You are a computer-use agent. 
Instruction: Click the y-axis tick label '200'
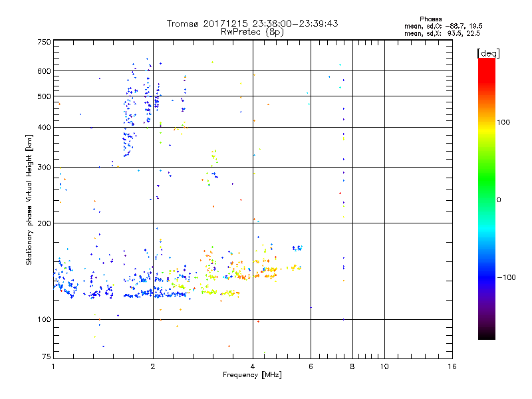tap(44, 223)
